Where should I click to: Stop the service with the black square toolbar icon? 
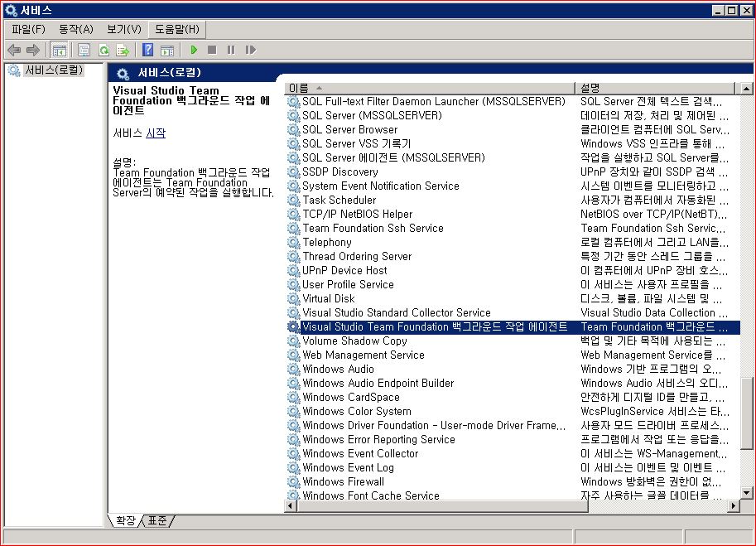coord(213,50)
